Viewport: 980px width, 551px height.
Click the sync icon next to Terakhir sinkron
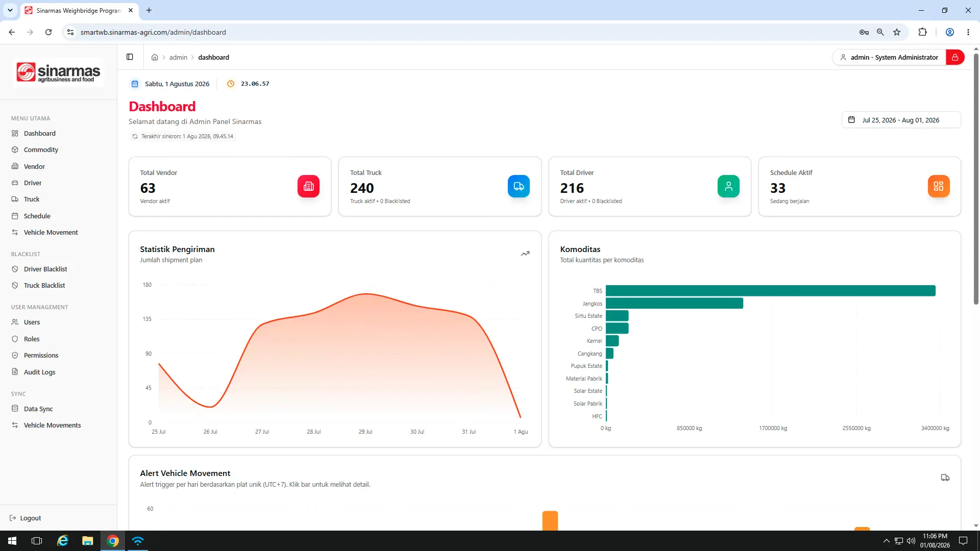(x=135, y=136)
